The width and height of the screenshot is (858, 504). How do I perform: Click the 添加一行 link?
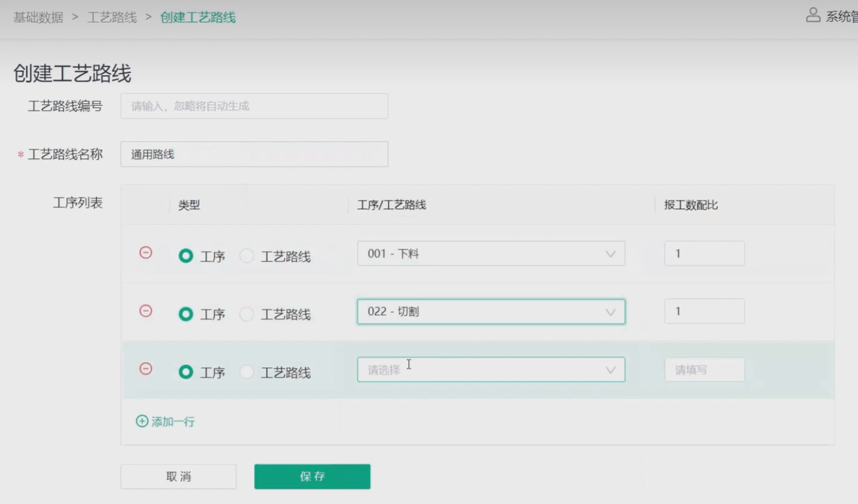coord(173,422)
